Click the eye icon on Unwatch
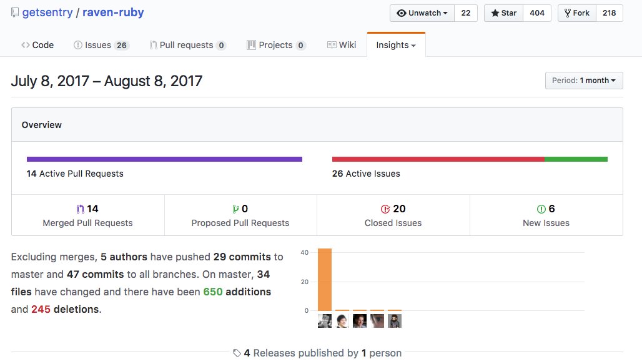 pos(402,13)
